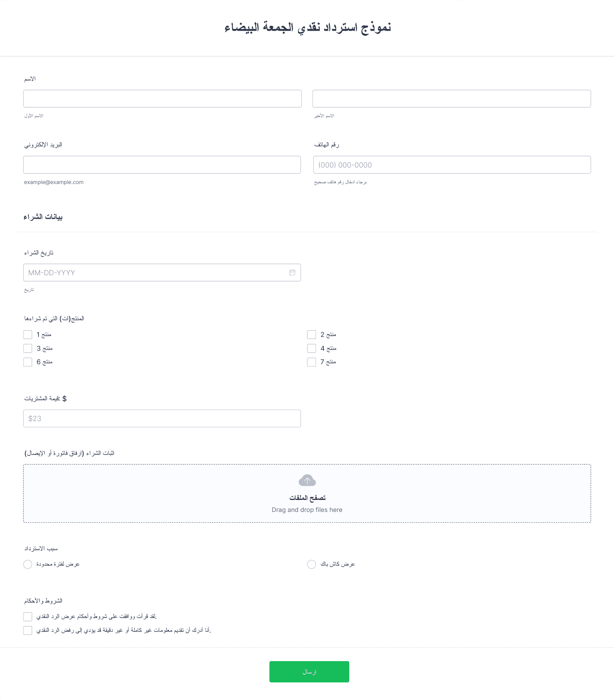Click the phone number input field

tap(452, 165)
